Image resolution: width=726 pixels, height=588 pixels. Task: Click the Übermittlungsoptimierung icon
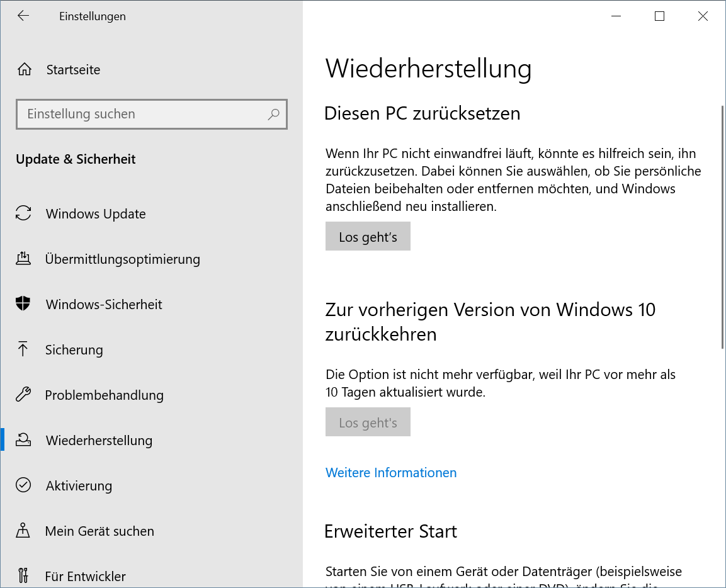coord(23,258)
